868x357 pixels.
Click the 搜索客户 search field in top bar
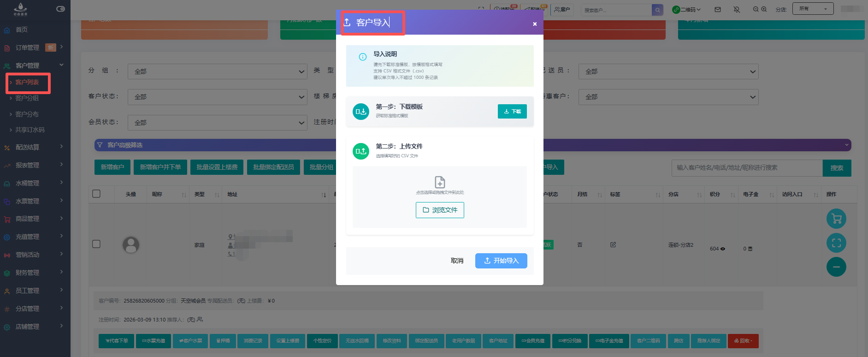pos(616,10)
